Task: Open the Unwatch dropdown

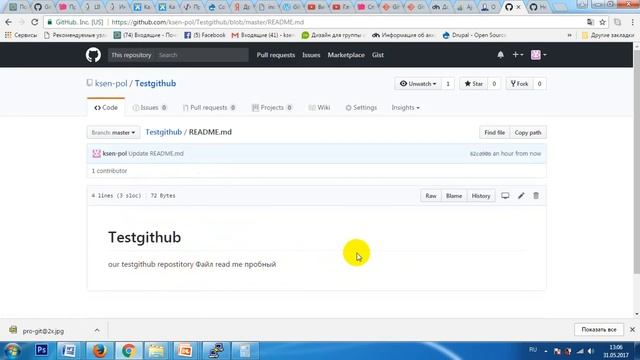Action: point(418,84)
